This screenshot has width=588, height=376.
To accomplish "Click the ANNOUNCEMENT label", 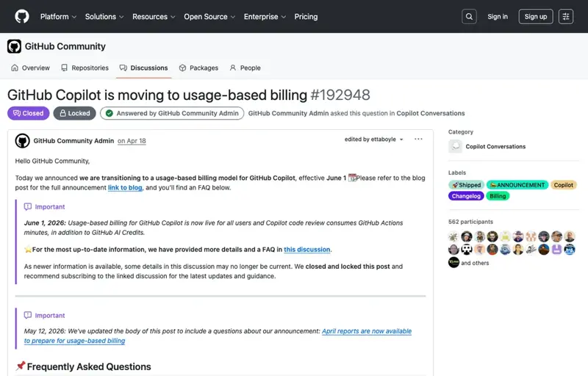I will (x=517, y=185).
